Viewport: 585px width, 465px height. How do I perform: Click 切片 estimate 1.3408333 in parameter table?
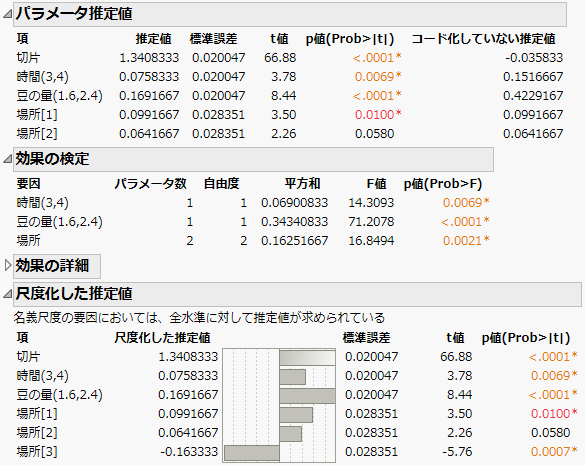pyautogui.click(x=149, y=57)
